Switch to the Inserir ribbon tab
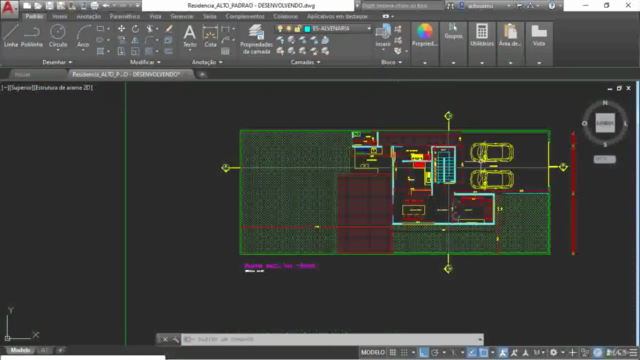Viewport: 640px width, 360px height. click(60, 16)
